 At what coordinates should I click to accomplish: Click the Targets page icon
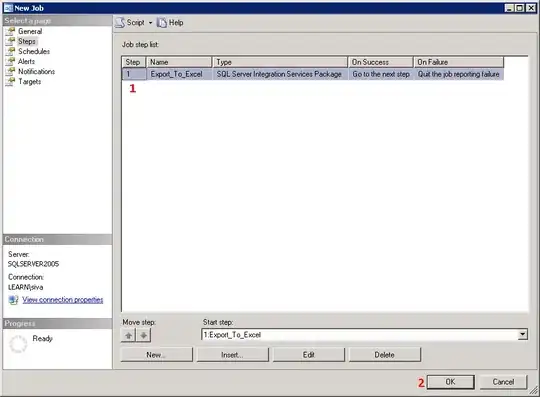10,82
